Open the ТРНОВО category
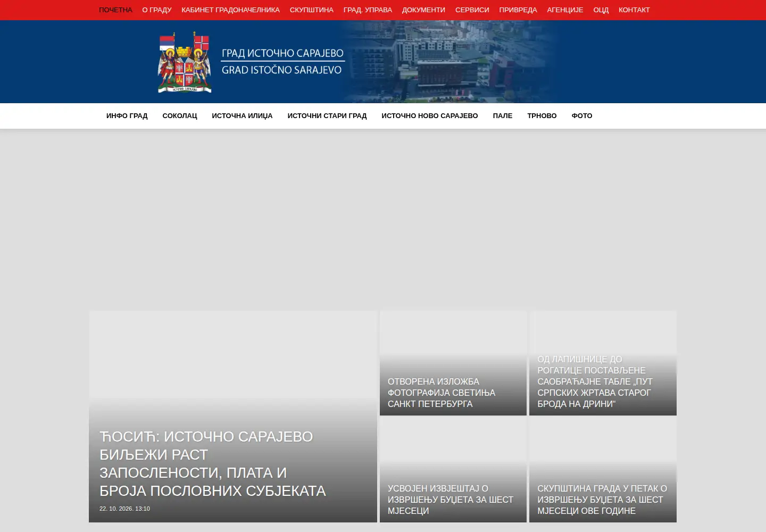The width and height of the screenshot is (766, 532). click(542, 116)
